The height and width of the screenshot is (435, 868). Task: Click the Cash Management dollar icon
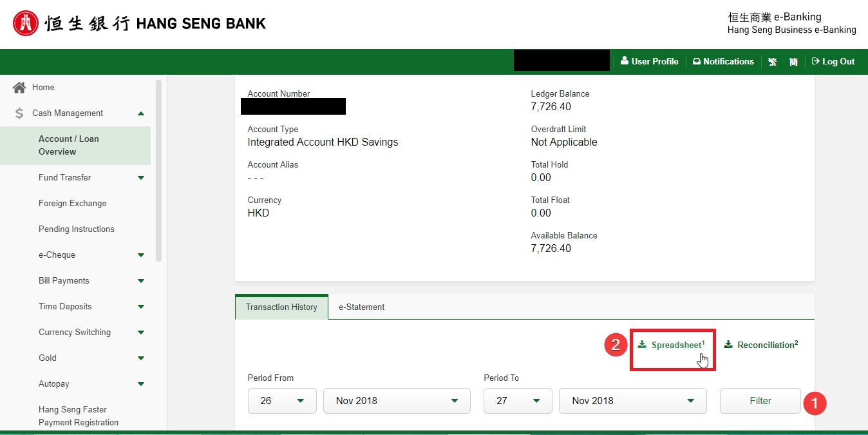[19, 113]
